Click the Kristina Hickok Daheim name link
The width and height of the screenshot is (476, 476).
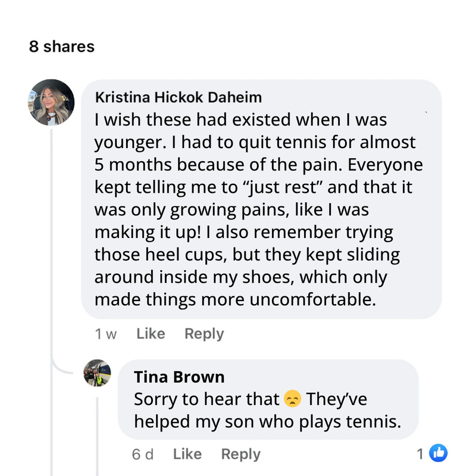[178, 97]
